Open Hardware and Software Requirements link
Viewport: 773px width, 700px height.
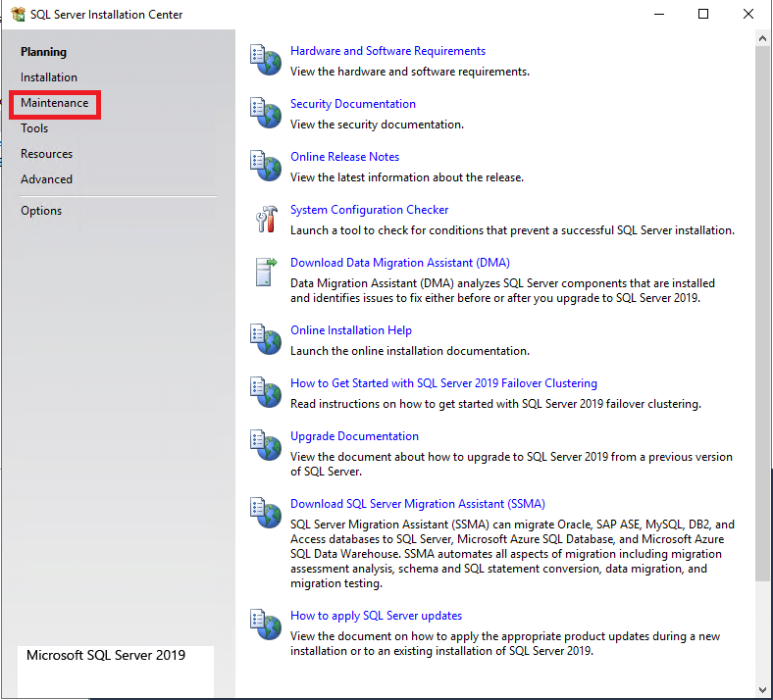(387, 51)
